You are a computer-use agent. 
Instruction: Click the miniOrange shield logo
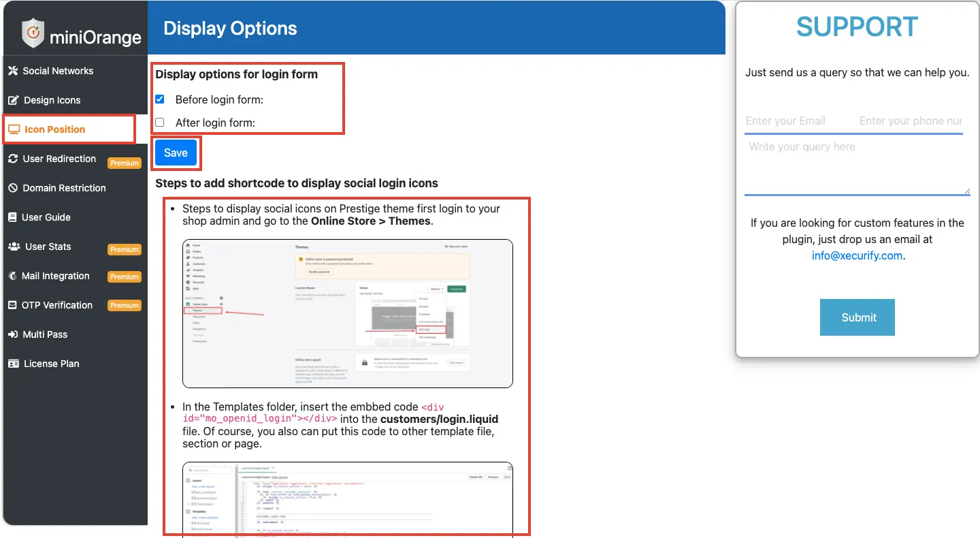click(x=33, y=33)
